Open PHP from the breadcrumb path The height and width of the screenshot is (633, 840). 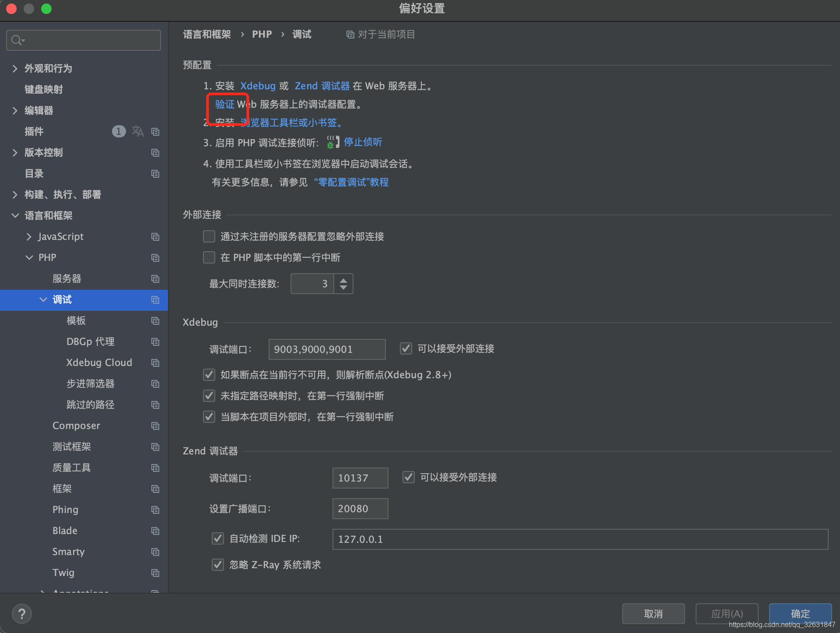coord(262,34)
